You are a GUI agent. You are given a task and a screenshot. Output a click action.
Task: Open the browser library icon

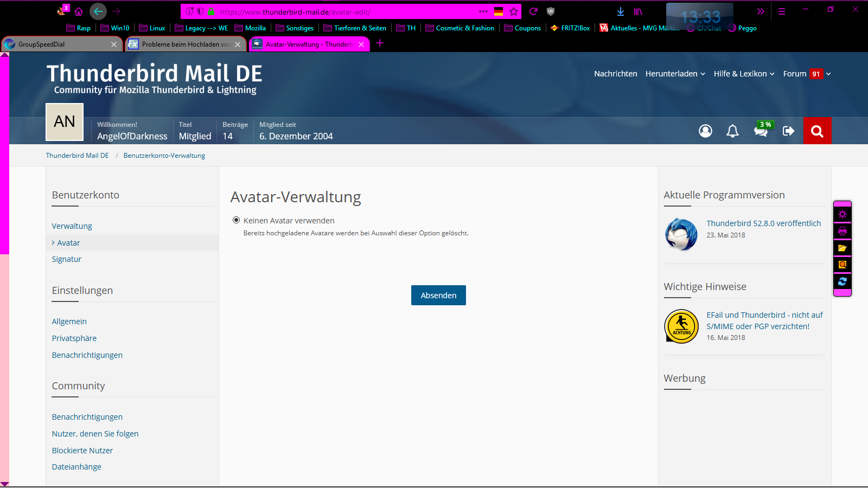tap(638, 11)
